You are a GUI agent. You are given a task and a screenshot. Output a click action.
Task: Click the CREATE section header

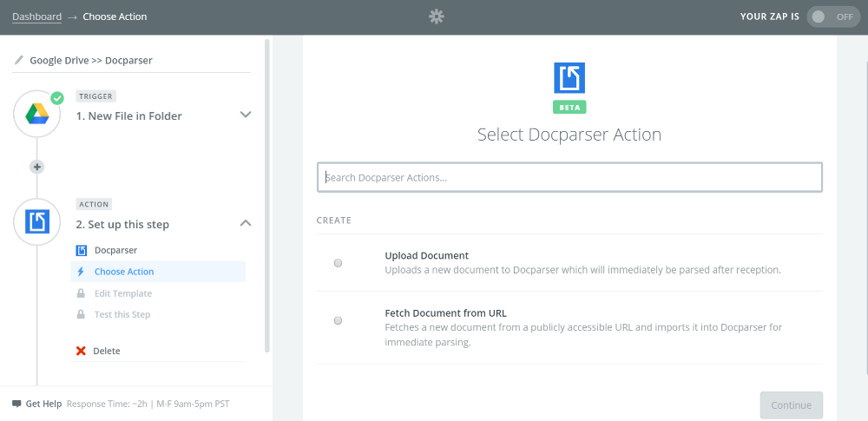tap(334, 220)
